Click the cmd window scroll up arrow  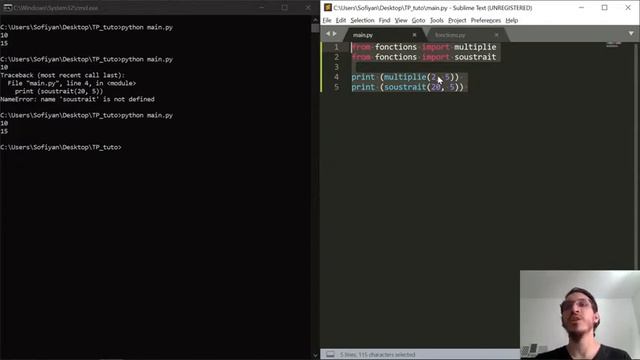[x=315, y=20]
